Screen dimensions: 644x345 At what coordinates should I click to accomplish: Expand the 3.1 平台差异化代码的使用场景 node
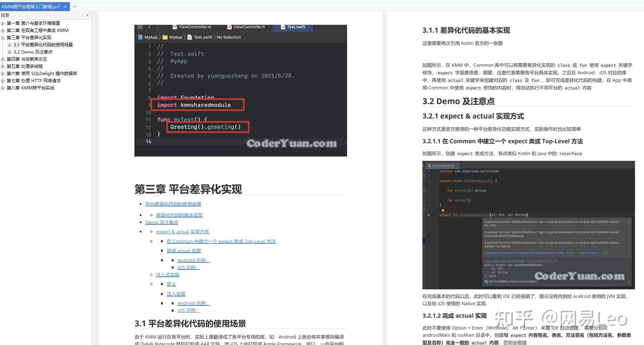click(x=9, y=45)
